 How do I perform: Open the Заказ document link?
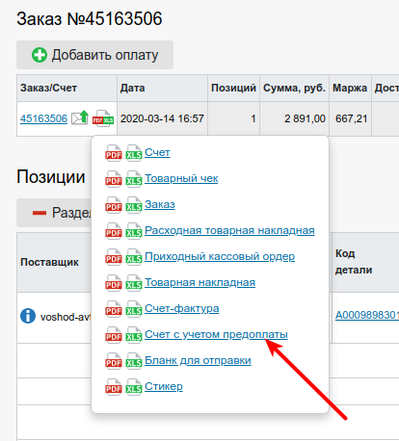point(160,204)
